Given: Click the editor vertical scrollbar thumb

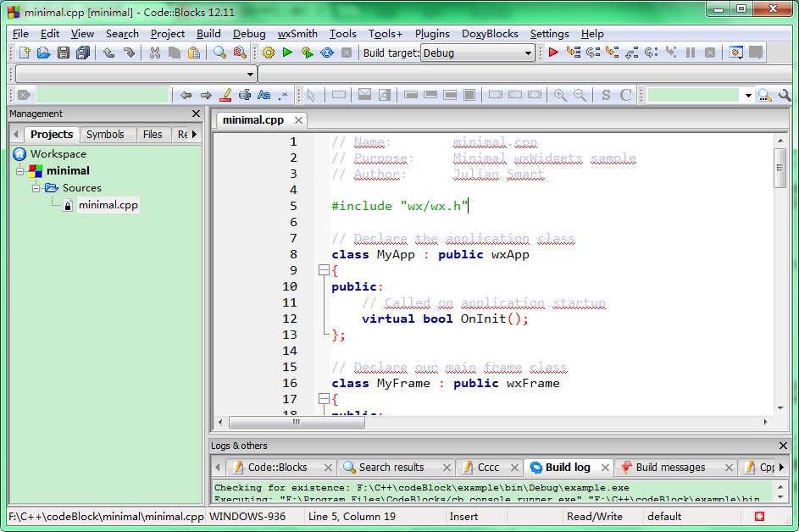Looking at the screenshot, I should pyautogui.click(x=780, y=168).
